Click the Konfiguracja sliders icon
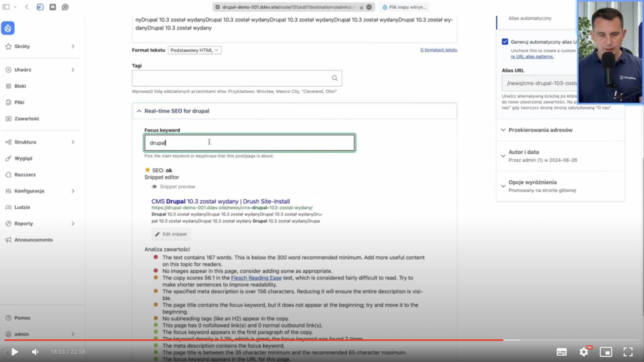Image resolution: width=644 pixels, height=362 pixels. point(8,191)
